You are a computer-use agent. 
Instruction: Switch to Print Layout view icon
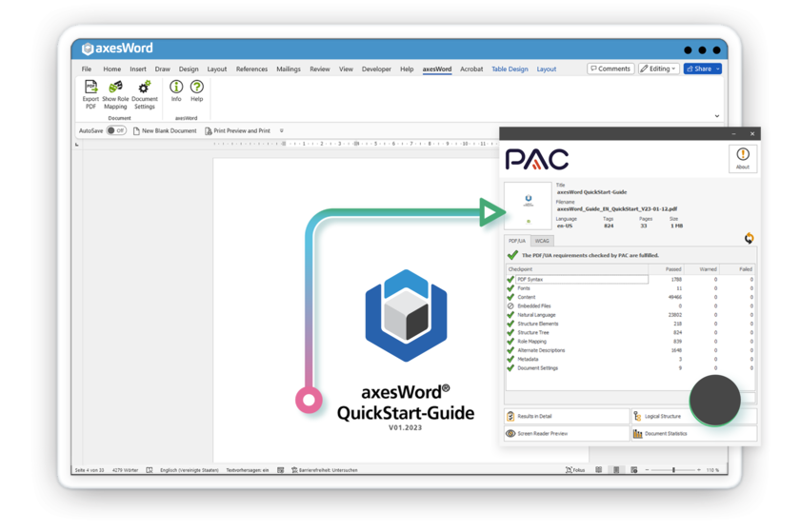(616, 470)
